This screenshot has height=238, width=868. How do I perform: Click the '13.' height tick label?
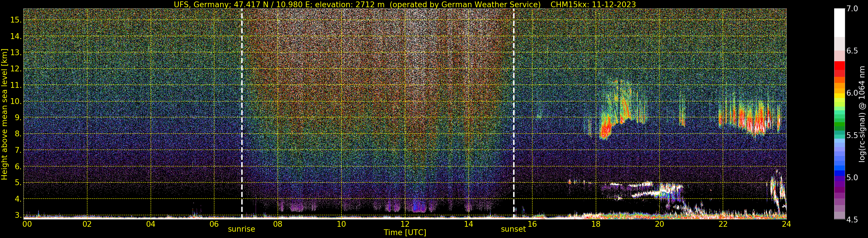coord(16,53)
